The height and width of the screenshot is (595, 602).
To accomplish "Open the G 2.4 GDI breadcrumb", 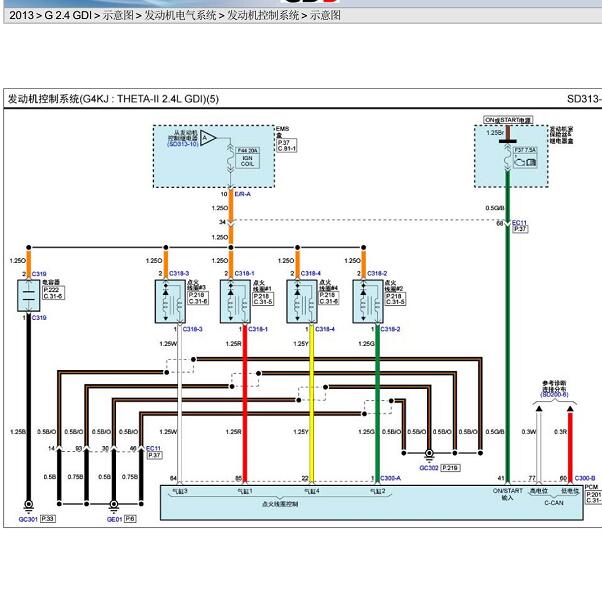I will [68, 15].
